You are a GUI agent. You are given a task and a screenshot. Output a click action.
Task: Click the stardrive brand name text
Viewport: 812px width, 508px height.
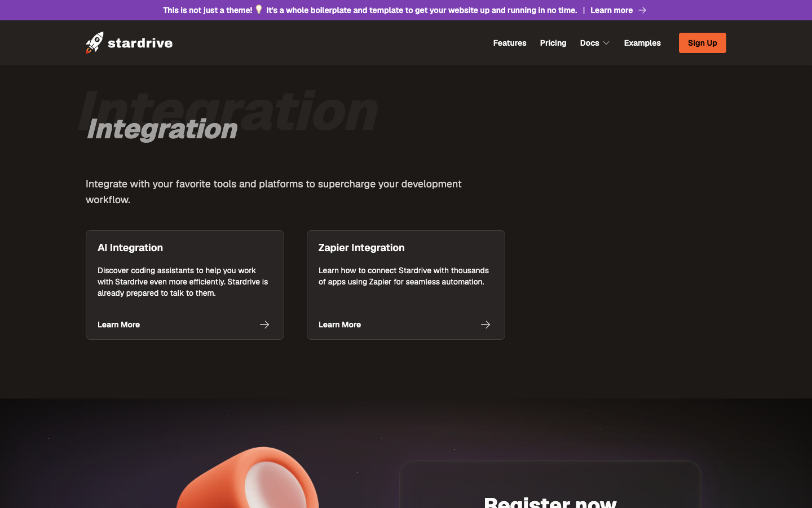tap(140, 43)
